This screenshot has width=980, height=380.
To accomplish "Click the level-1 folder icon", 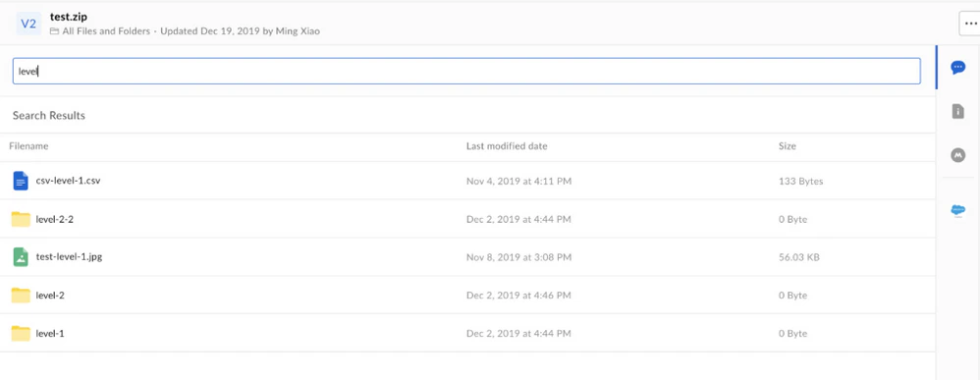I will click(21, 333).
